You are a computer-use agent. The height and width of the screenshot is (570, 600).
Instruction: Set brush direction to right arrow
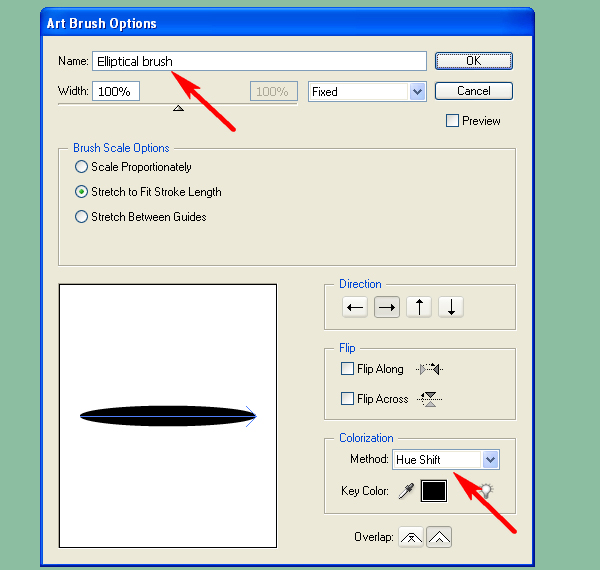(387, 307)
